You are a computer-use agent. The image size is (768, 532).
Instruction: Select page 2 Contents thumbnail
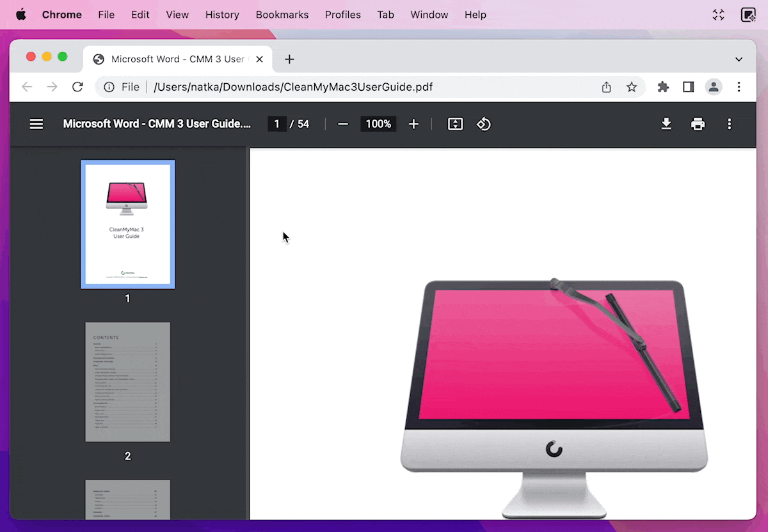coord(128,382)
